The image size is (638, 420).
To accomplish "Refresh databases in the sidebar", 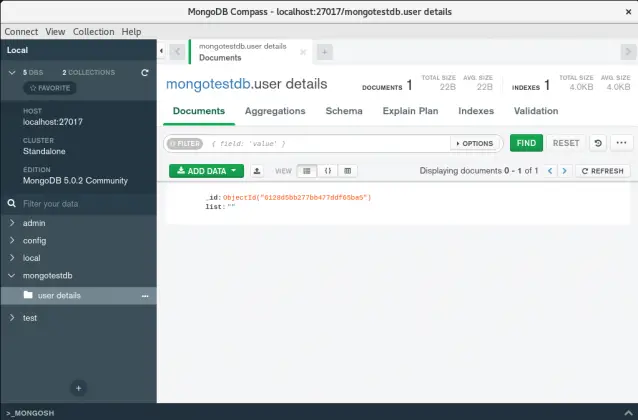I will [145, 73].
